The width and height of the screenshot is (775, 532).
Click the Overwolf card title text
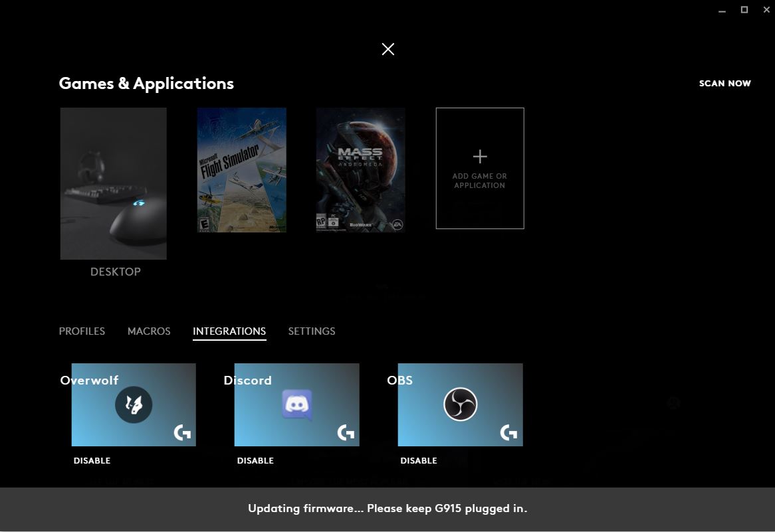point(90,380)
